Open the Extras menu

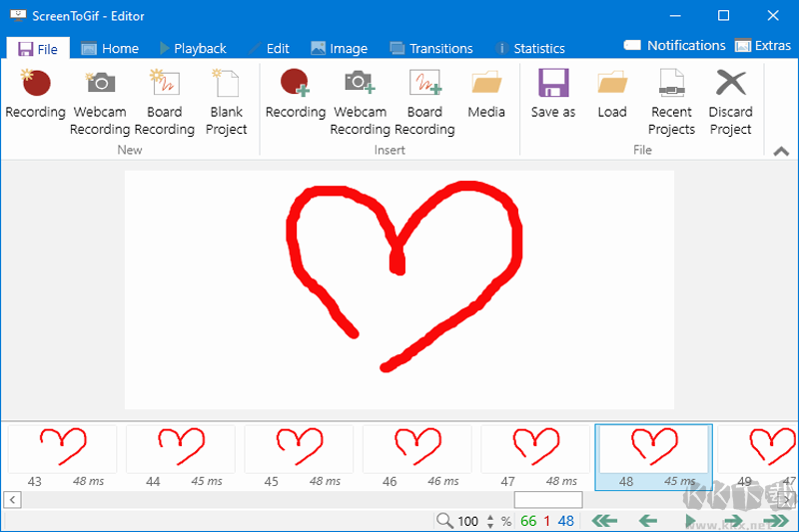[762, 45]
